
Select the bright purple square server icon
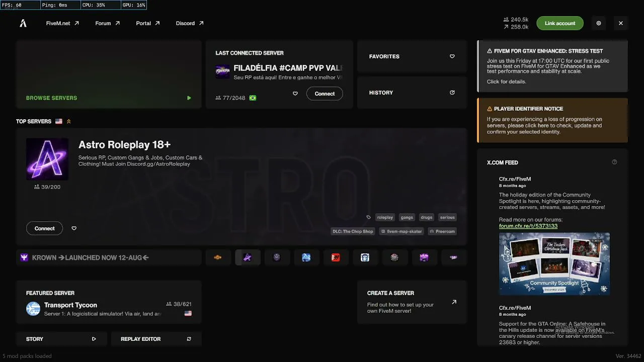[x=424, y=257]
